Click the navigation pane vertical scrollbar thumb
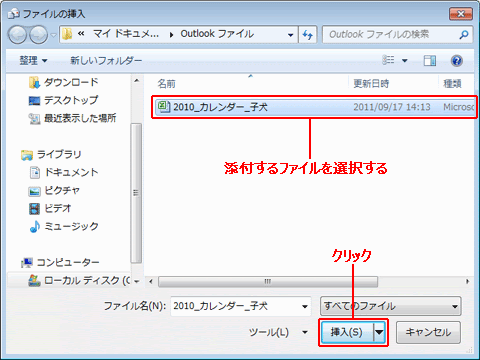 [x=136, y=193]
